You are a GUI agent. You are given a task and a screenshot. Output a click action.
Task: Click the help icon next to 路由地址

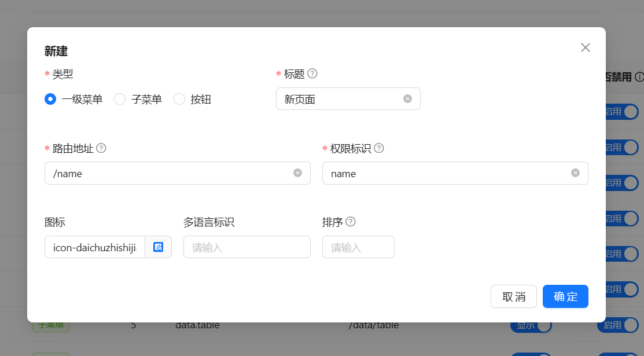click(101, 148)
